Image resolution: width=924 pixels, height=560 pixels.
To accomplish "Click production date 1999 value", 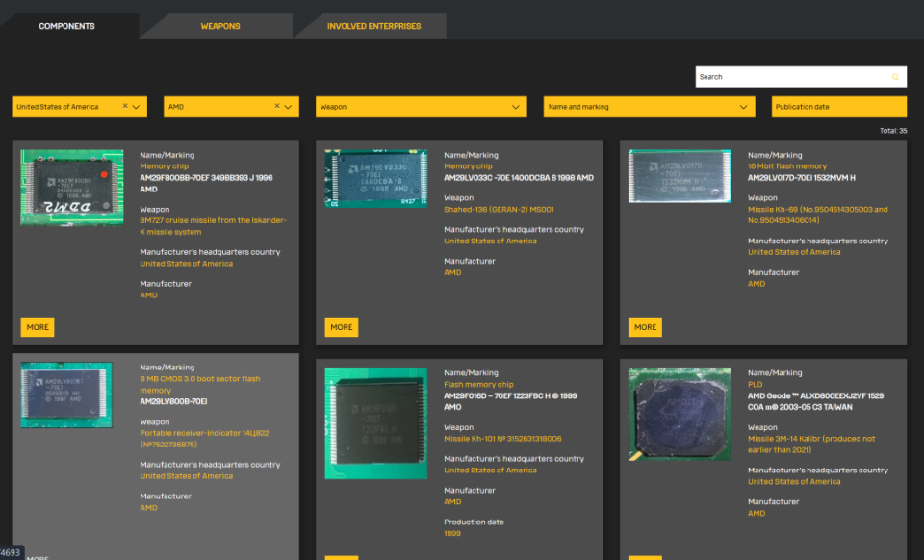I will coord(452,533).
